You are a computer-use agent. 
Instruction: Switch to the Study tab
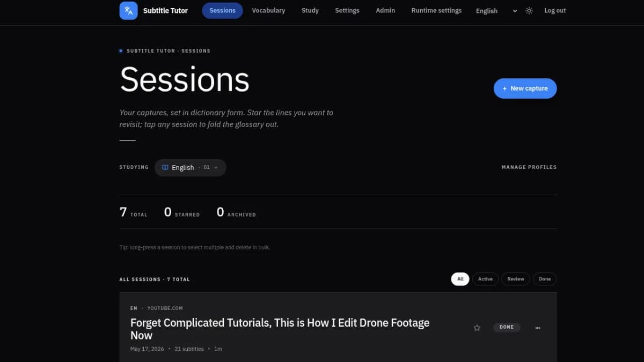click(x=310, y=10)
